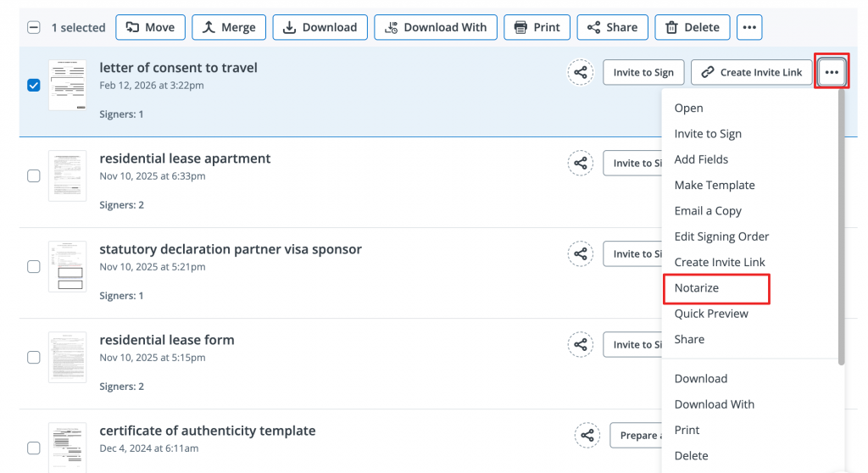Click the Create Invite Link button
Image resolution: width=868 pixels, height=473 pixels.
point(752,73)
